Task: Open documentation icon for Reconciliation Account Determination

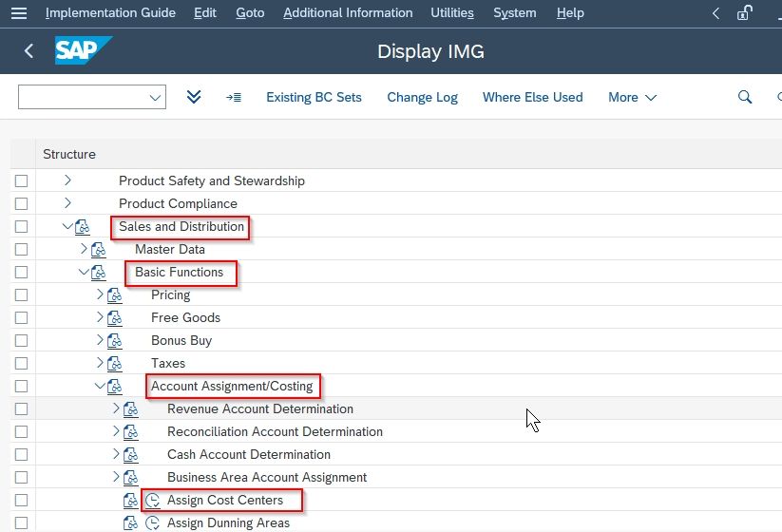Action: pyautogui.click(x=131, y=432)
